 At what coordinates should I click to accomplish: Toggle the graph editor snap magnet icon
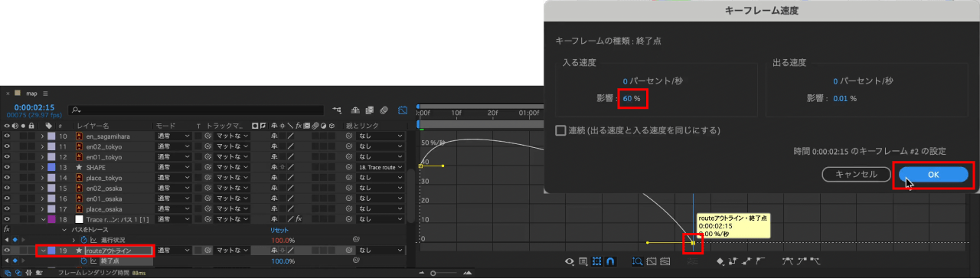pyautogui.click(x=611, y=261)
